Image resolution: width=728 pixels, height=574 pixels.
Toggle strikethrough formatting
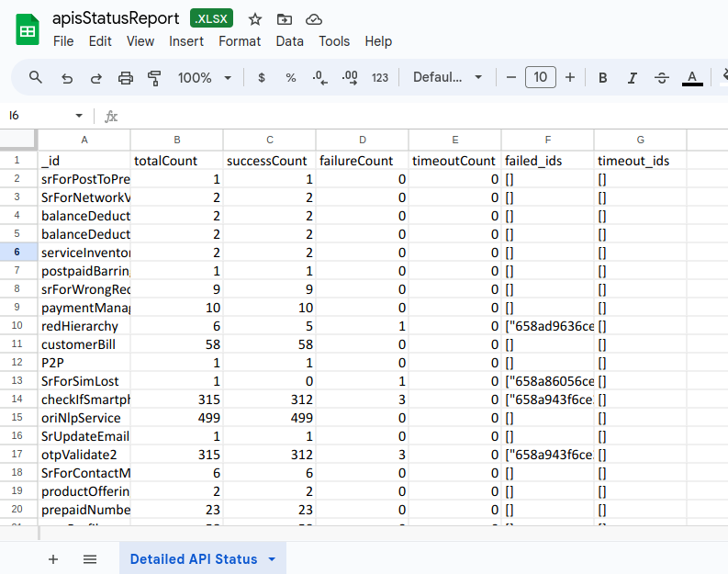click(662, 78)
